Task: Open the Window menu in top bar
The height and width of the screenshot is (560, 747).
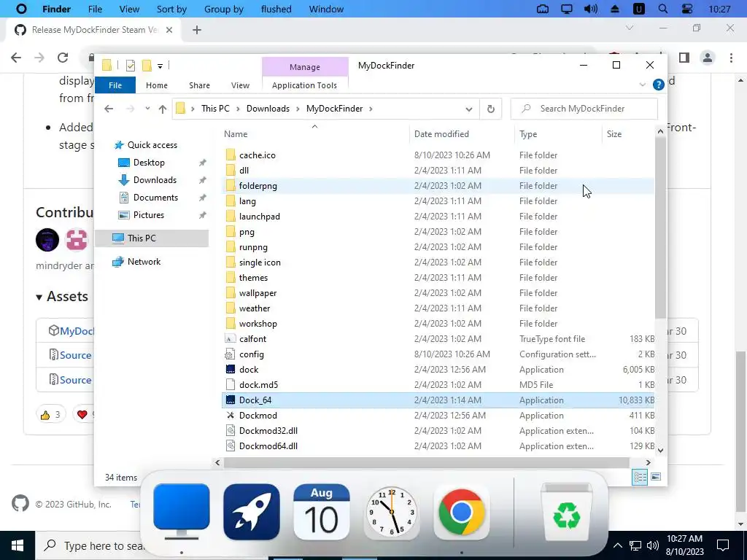Action: (326, 9)
